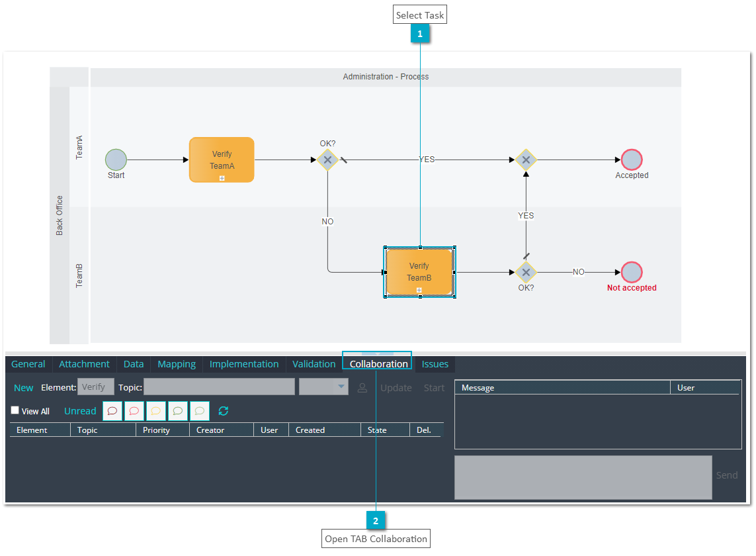Screen dimensions: 756x556
Task: Click the message compose text area
Action: click(583, 477)
